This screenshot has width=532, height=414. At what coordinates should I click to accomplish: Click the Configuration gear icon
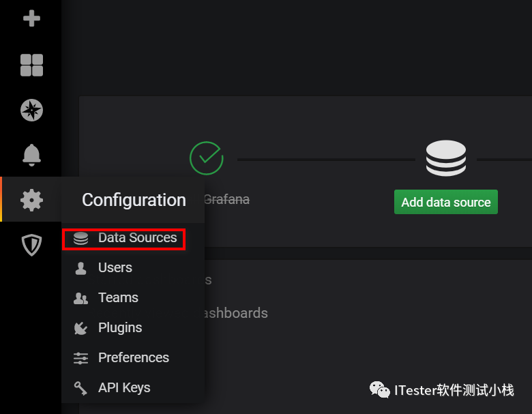(x=31, y=200)
